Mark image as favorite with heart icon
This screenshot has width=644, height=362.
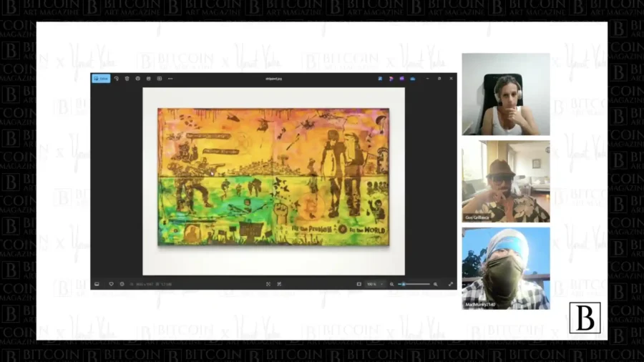111,284
